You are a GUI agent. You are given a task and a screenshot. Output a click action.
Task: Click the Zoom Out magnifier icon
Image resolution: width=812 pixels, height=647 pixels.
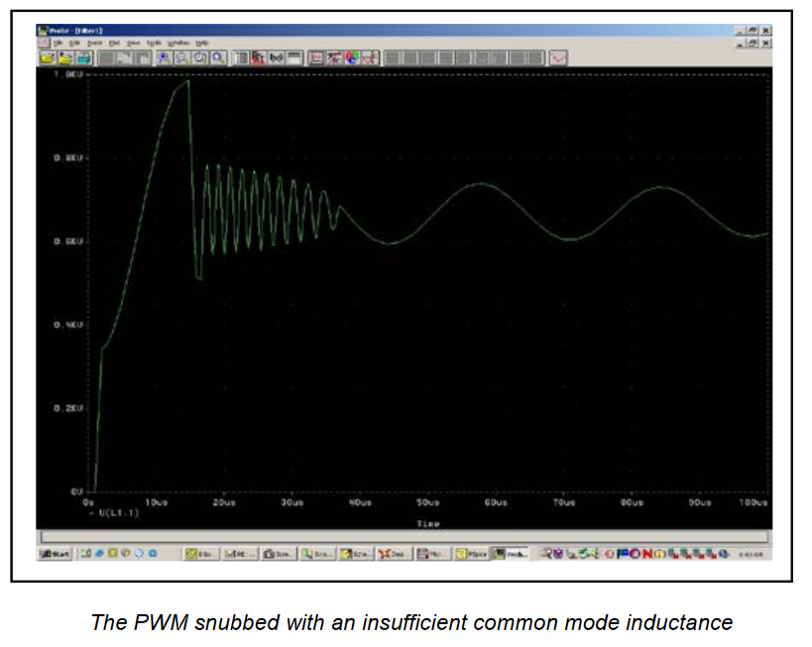[181, 58]
